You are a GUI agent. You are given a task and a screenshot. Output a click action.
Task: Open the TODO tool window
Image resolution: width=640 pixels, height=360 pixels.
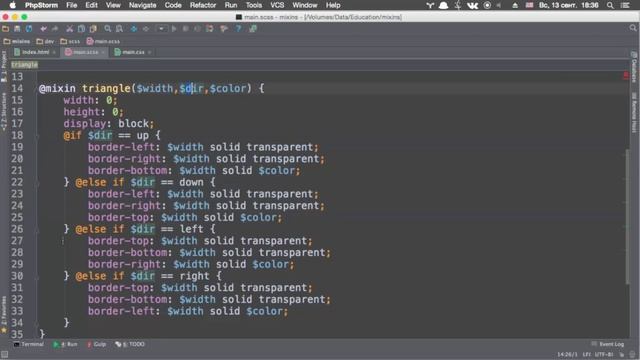click(x=130, y=344)
